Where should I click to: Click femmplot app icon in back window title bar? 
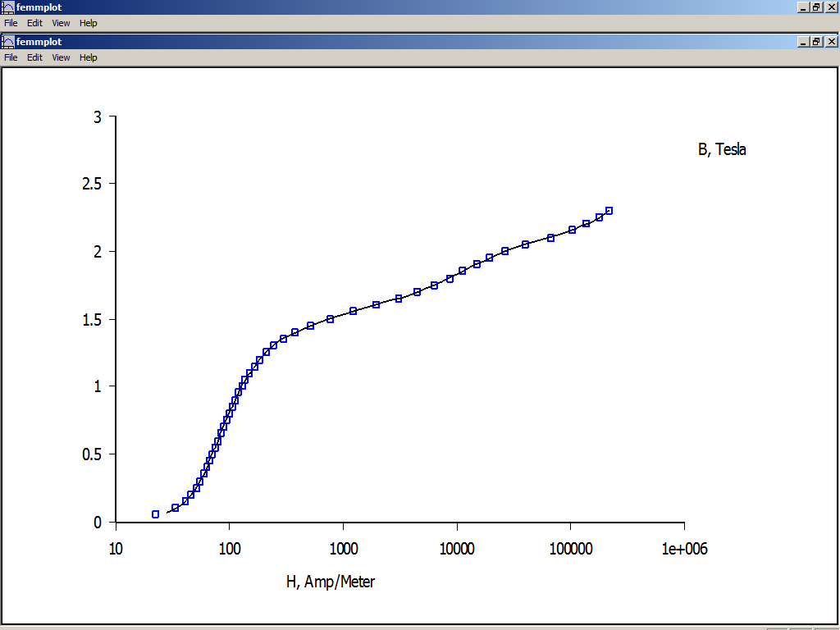(8, 7)
